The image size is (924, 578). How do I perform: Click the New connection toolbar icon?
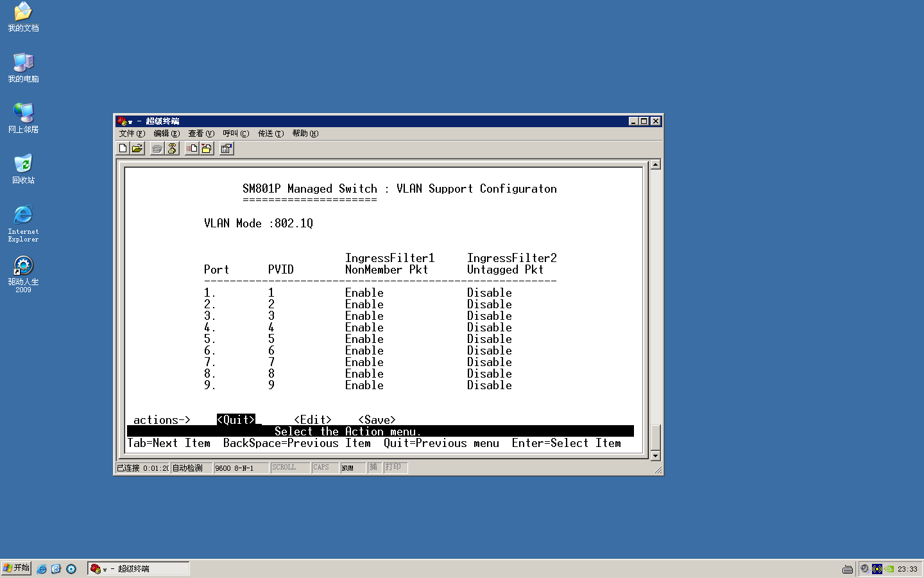(123, 148)
